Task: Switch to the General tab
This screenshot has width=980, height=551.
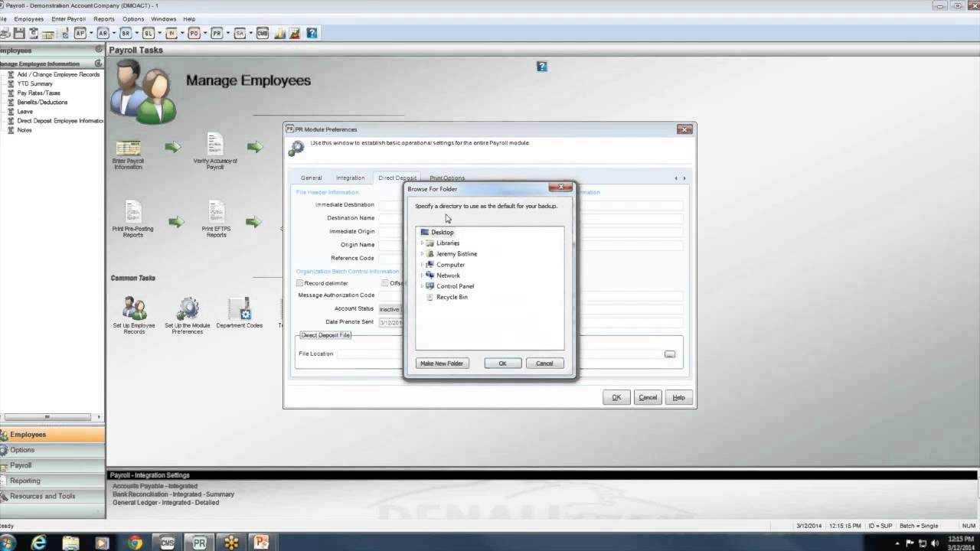Action: point(311,178)
